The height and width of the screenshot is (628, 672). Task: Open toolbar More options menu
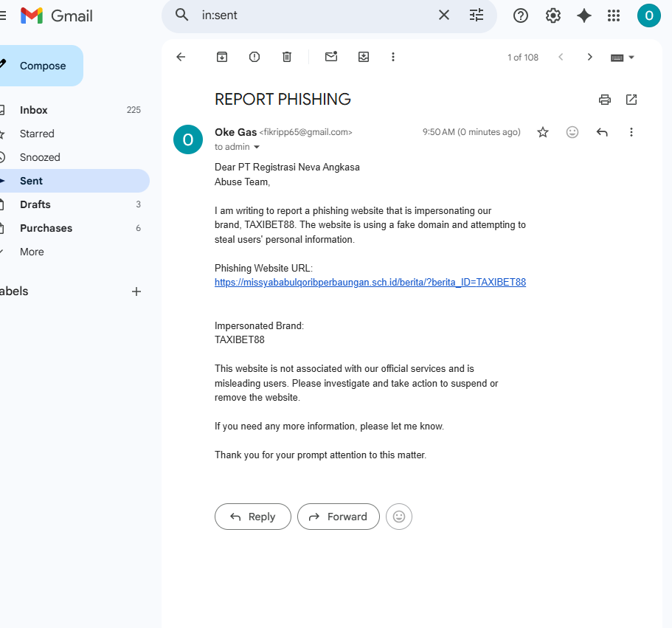393,57
